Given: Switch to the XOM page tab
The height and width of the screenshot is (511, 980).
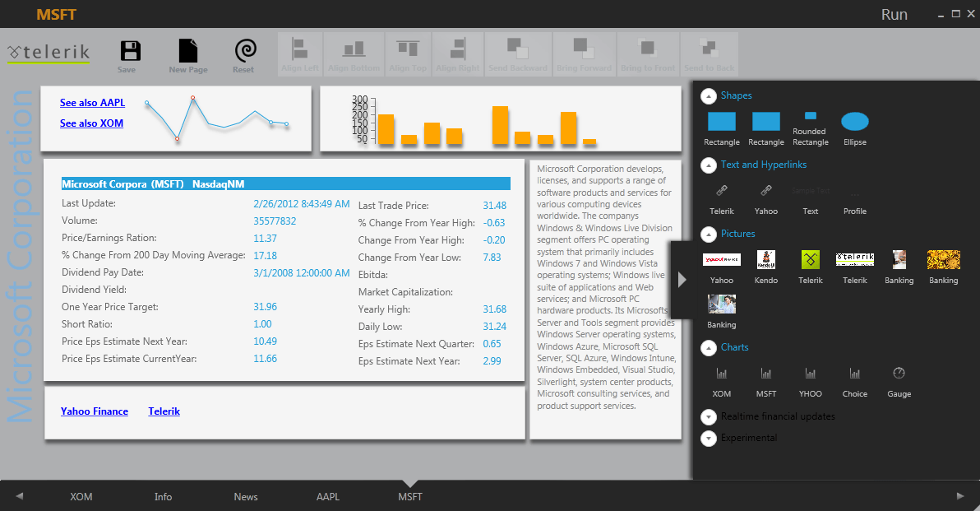Looking at the screenshot, I should point(81,497).
